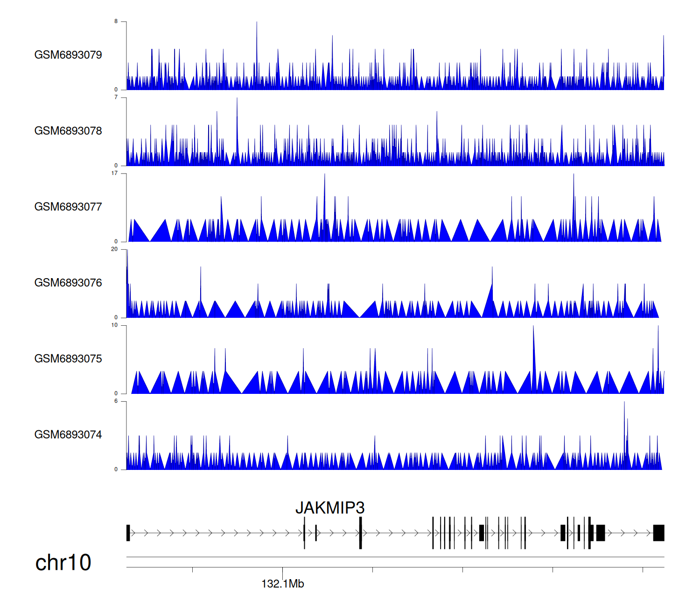Click the last large exon of JAKMIP3
Image resolution: width=700 pixels, height=616 pixels.
click(658, 533)
